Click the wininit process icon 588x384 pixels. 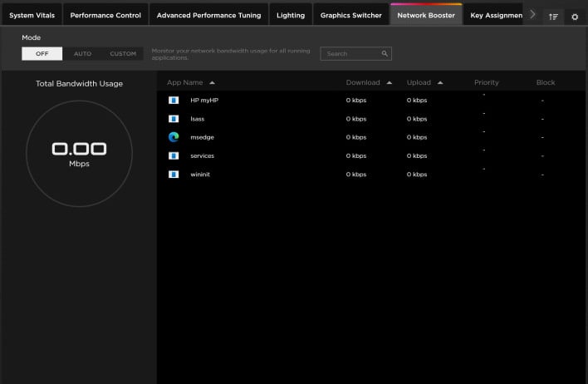tap(174, 175)
